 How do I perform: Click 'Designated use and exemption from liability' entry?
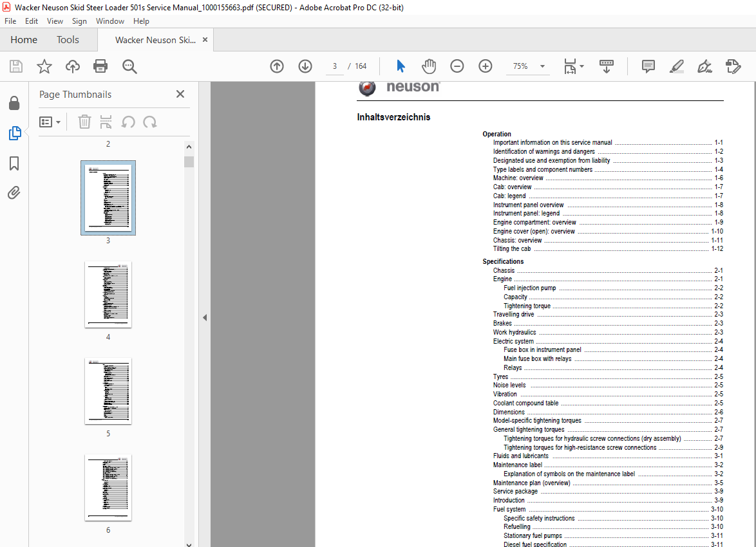point(552,160)
